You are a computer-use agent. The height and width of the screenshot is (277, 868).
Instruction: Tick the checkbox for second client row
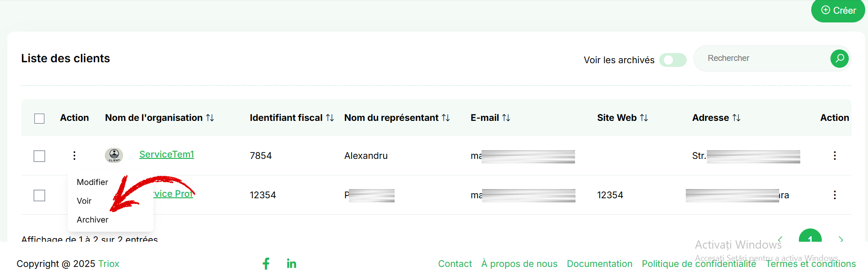[x=39, y=196]
